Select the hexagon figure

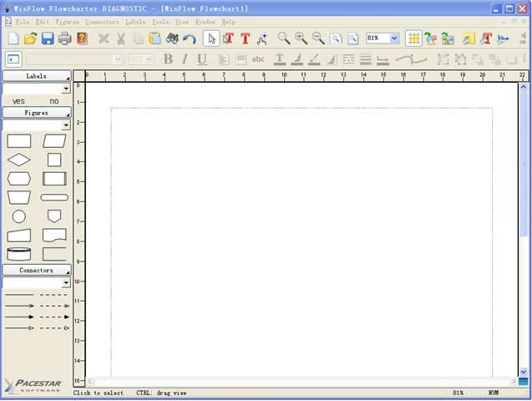(x=19, y=179)
